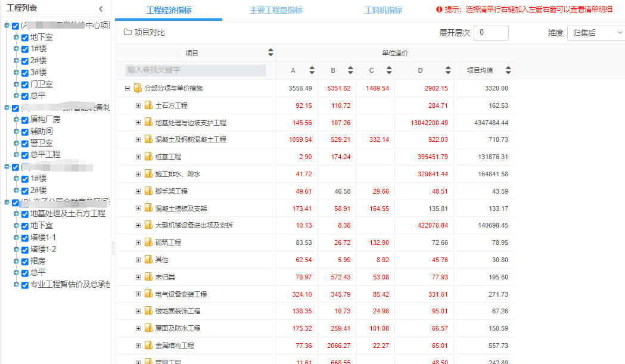Click the value 395451.79 cell
The height and width of the screenshot is (364, 625).
click(433, 157)
